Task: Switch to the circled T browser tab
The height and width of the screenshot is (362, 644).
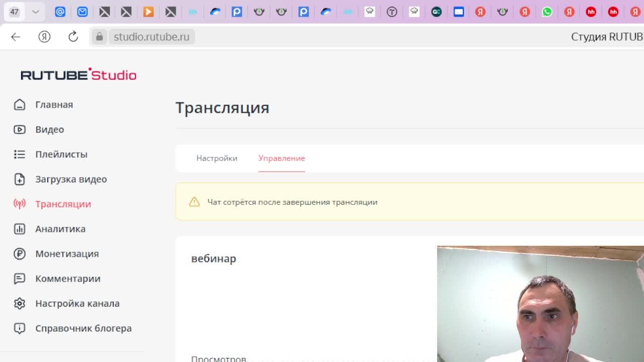Action: point(392,12)
